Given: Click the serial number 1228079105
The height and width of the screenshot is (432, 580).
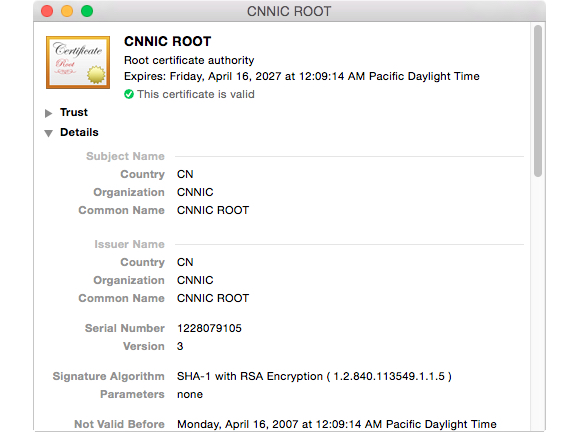Looking at the screenshot, I should [x=209, y=328].
